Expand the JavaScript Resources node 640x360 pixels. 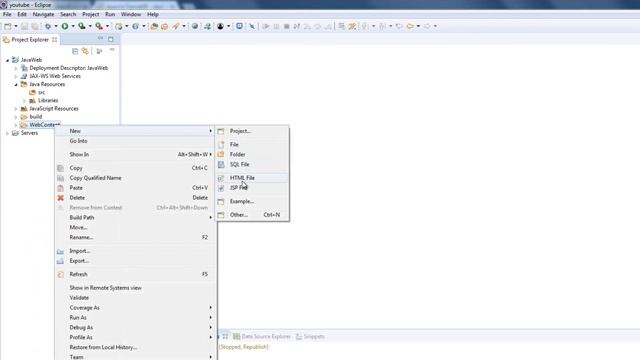point(16,109)
